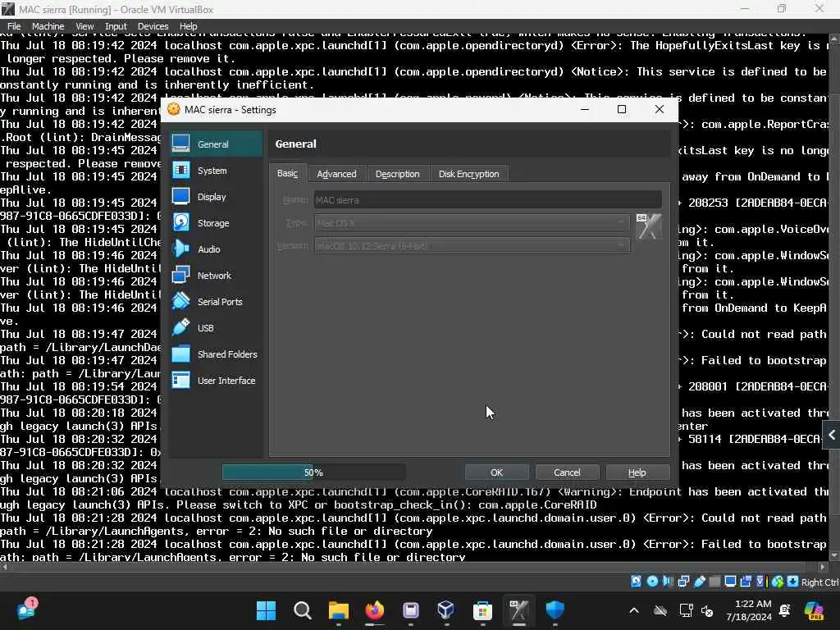Open the Network settings category

[217, 276]
